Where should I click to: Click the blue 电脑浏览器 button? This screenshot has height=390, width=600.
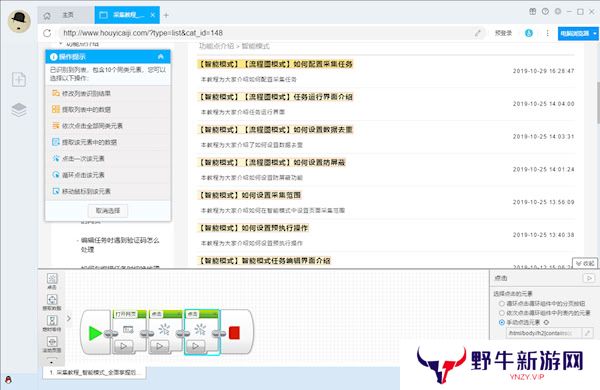[x=574, y=33]
